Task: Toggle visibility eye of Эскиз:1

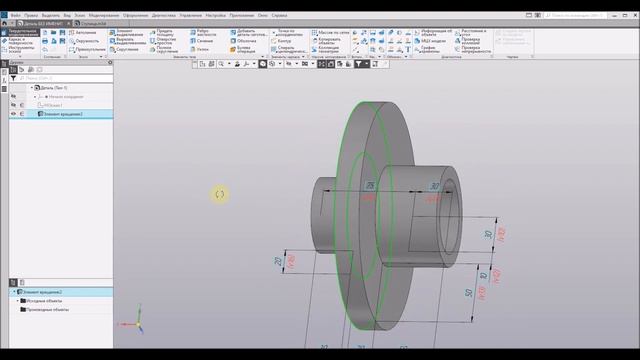Action: click(x=13, y=105)
